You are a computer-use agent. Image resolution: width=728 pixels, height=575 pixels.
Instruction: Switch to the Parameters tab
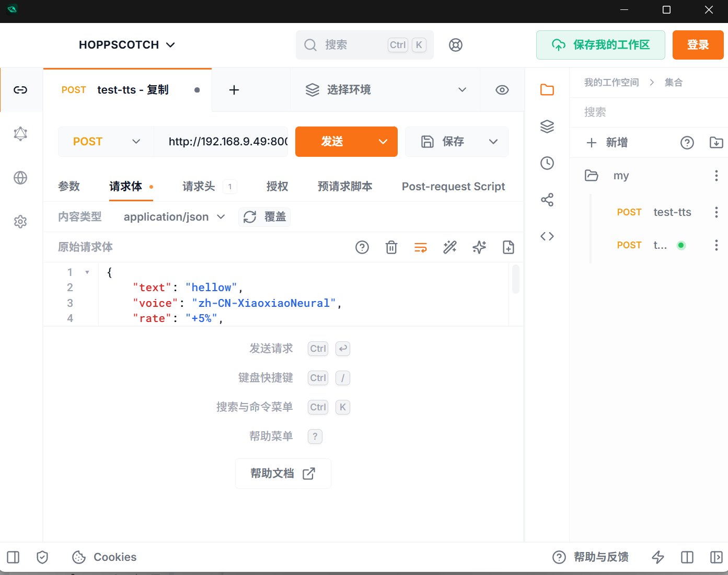[x=69, y=187]
